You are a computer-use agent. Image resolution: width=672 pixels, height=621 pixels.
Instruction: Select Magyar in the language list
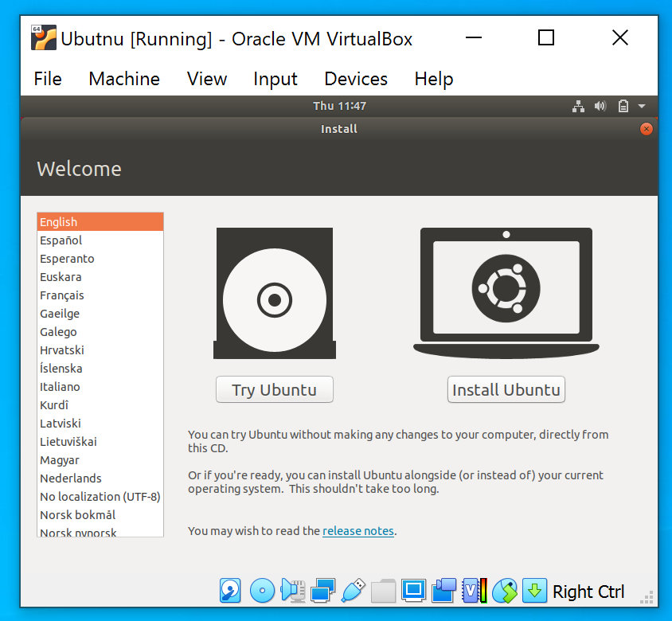click(100, 460)
